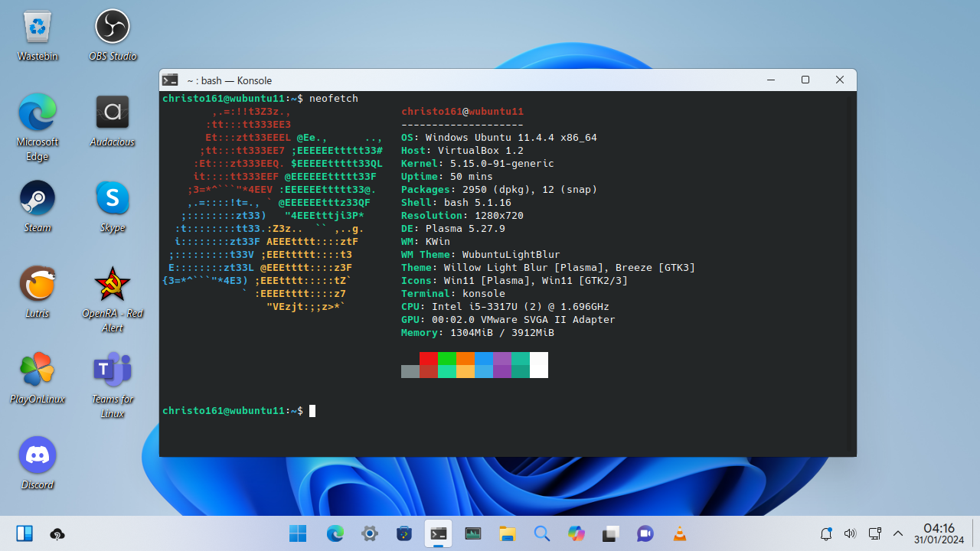Click the "WM Theme: WubuntuLightBlur" line
This screenshot has height=551, width=980.
(x=481, y=255)
